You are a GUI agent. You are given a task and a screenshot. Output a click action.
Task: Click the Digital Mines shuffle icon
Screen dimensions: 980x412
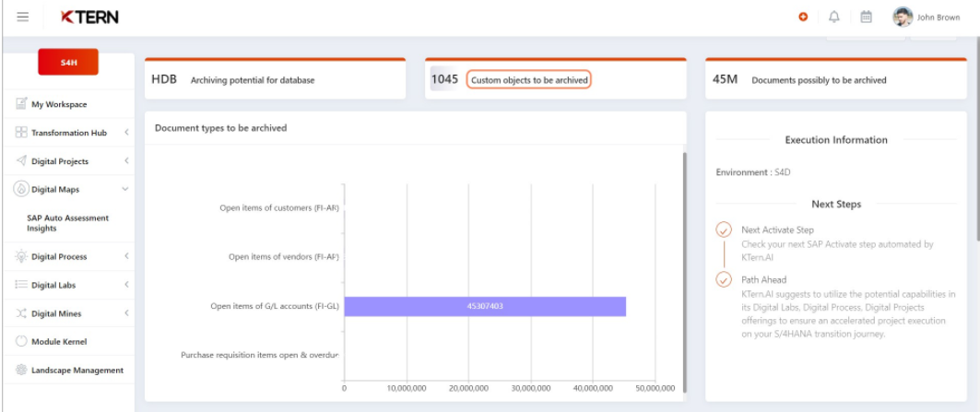point(21,313)
